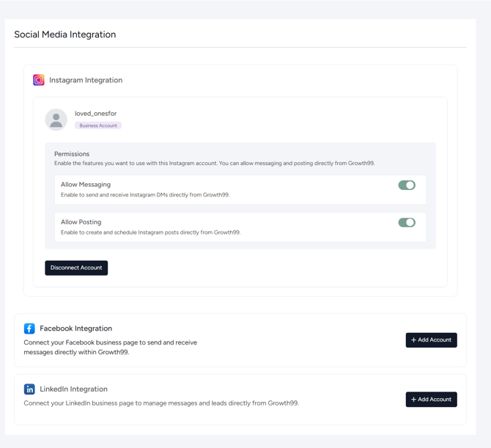
Task: Click the plus icon in Facebook's Add Account button
Action: click(x=414, y=340)
